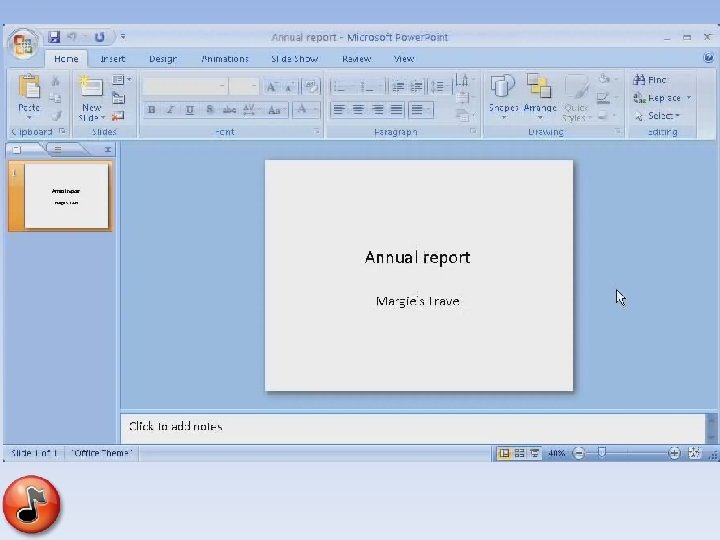Save the presentation with the floppy icon

point(54,37)
